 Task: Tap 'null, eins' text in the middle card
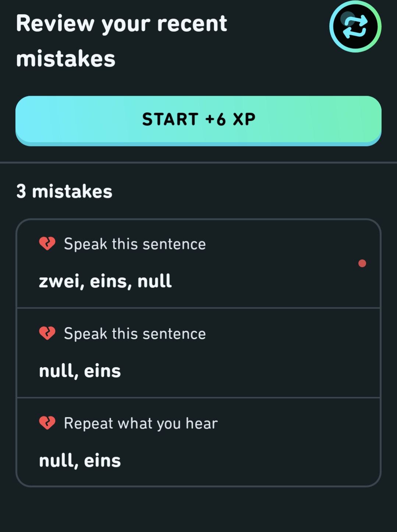tap(80, 371)
